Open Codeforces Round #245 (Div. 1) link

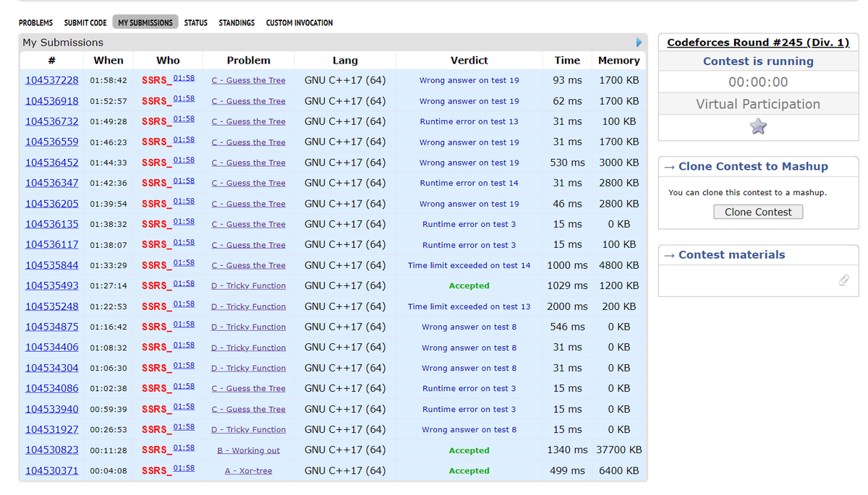758,42
